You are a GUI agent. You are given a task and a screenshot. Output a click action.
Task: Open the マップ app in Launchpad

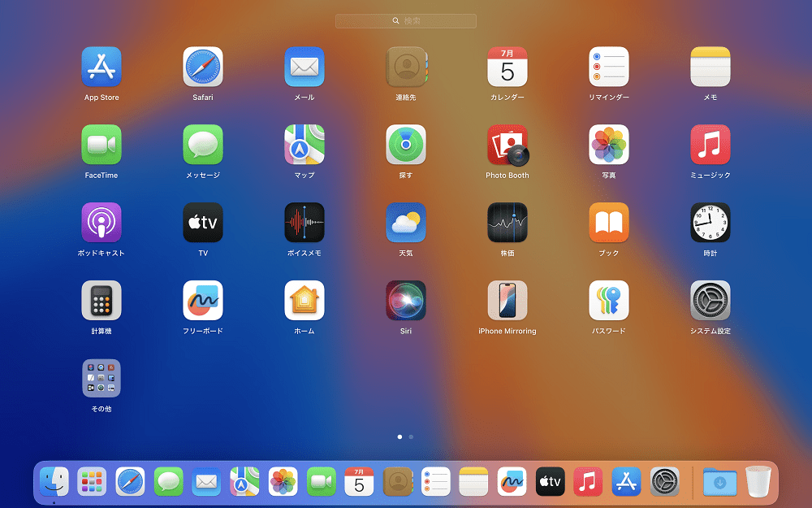point(304,145)
